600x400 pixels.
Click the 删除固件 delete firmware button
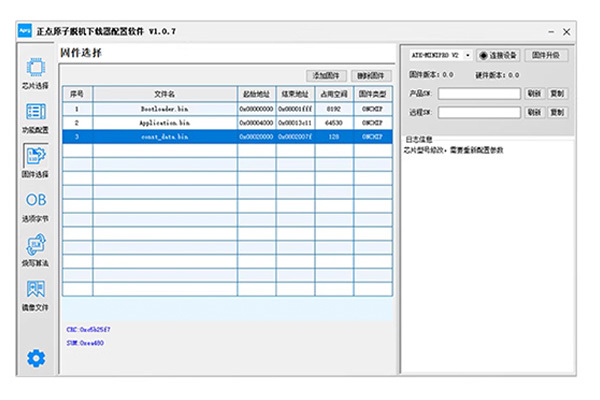(x=370, y=75)
